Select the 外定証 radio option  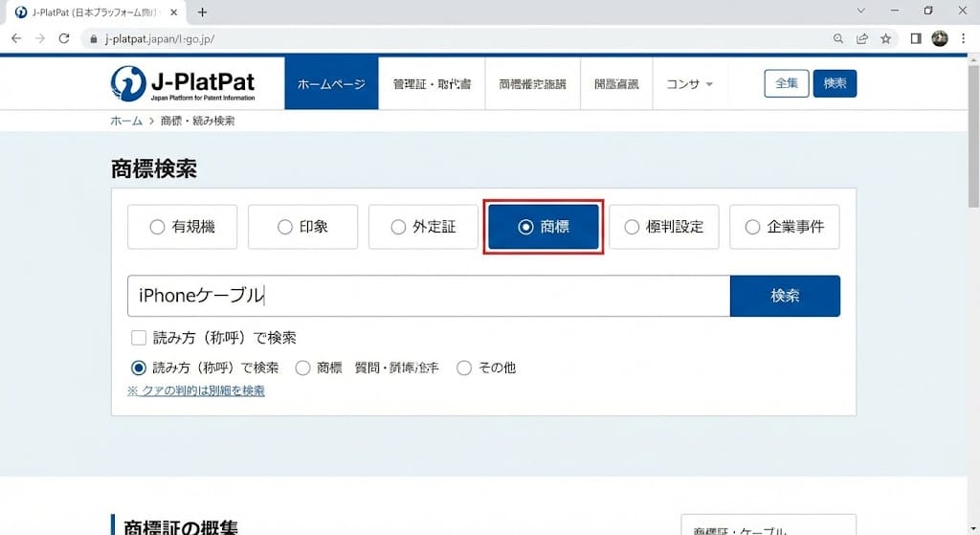point(423,227)
